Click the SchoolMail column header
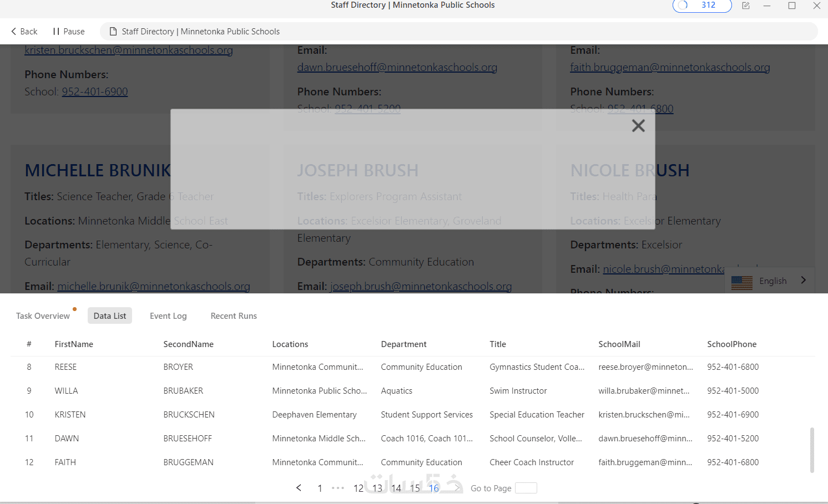The image size is (828, 504). 619,344
